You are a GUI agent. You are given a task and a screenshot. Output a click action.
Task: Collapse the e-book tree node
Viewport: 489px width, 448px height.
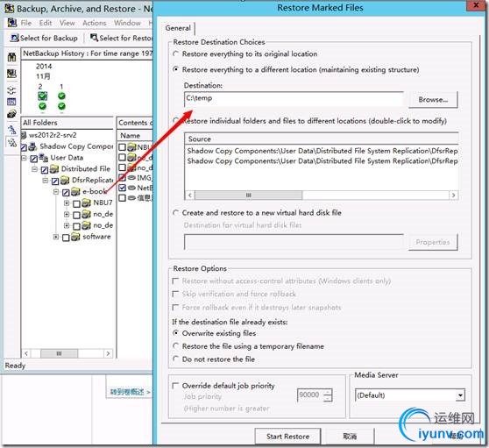56,191
